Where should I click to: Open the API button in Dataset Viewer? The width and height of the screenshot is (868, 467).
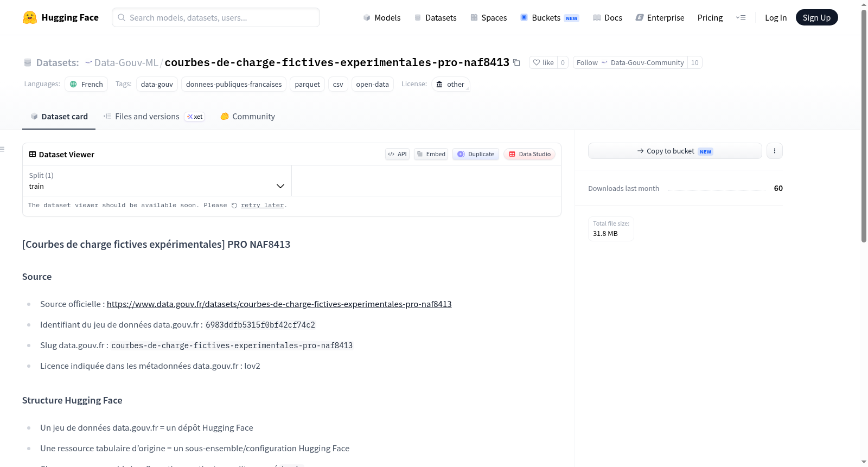tap(397, 154)
